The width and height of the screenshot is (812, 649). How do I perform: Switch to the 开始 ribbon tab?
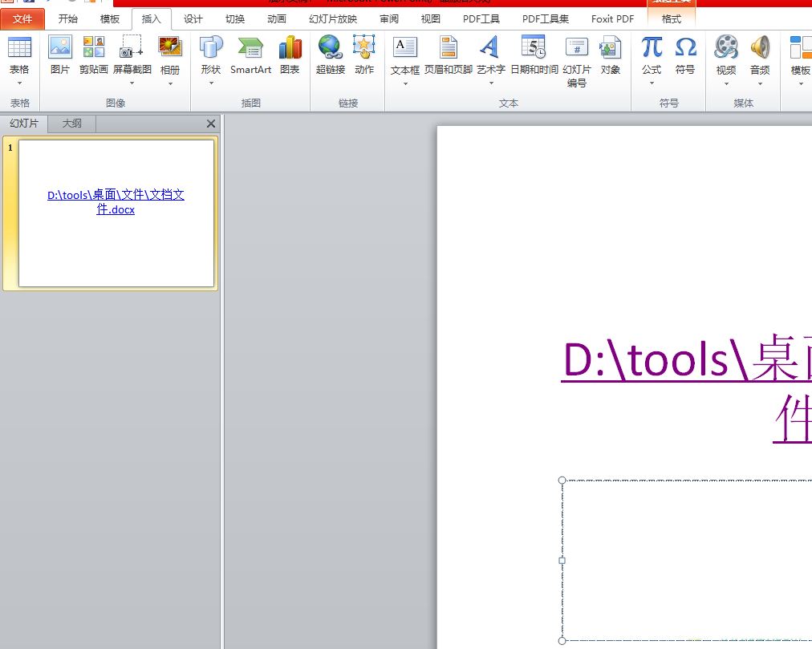pos(68,19)
